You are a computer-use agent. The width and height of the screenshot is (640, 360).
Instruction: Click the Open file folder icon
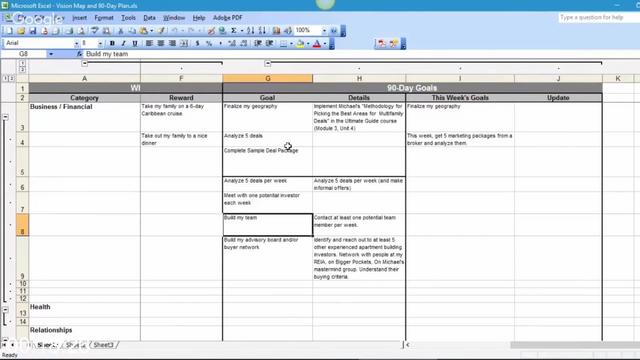pos(21,31)
